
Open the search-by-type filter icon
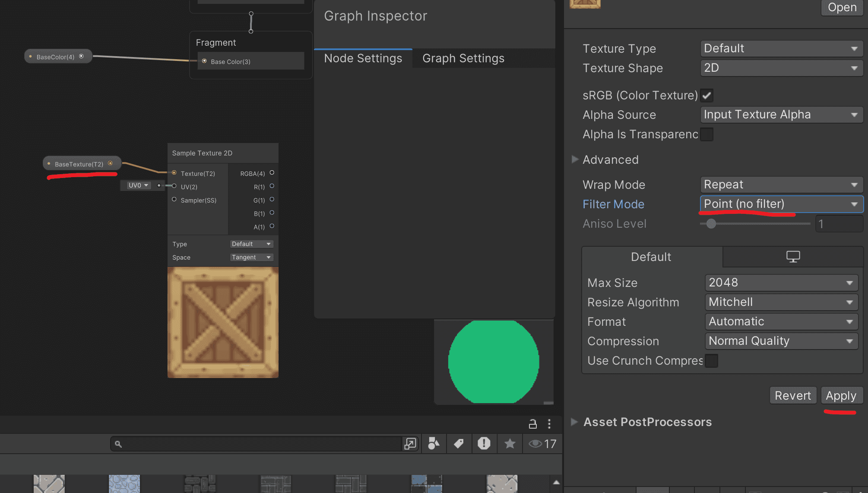pyautogui.click(x=434, y=444)
